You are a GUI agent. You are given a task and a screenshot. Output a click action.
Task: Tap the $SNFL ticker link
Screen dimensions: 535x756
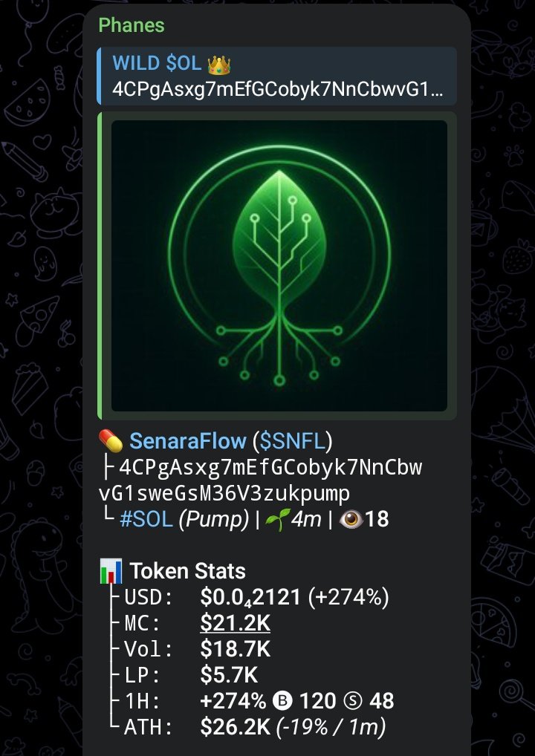tap(293, 441)
